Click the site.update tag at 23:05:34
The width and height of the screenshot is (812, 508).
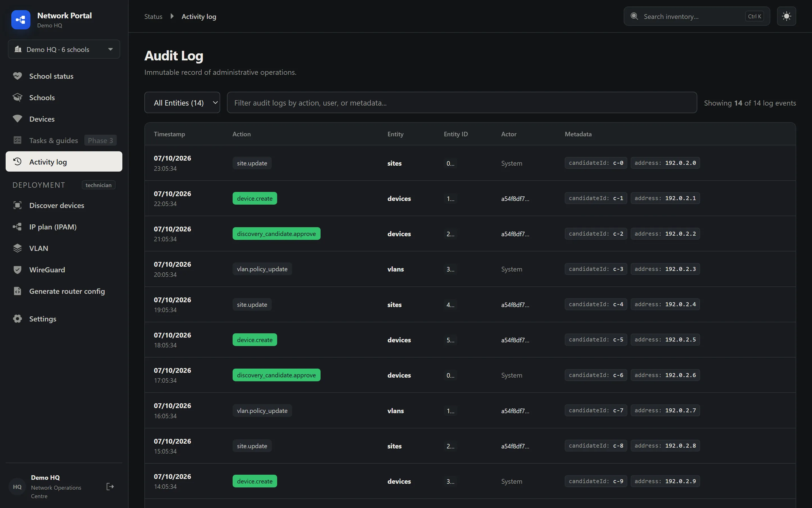tap(252, 163)
